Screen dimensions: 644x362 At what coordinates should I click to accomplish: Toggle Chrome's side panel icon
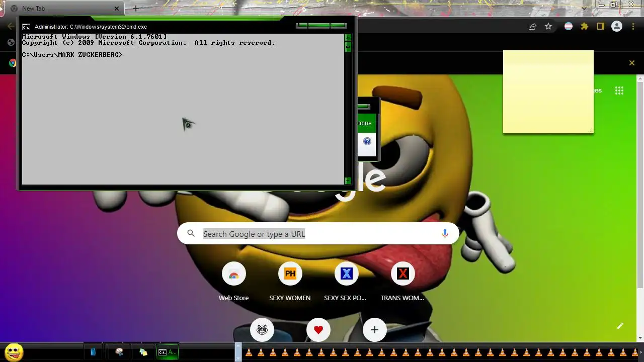[601, 27]
